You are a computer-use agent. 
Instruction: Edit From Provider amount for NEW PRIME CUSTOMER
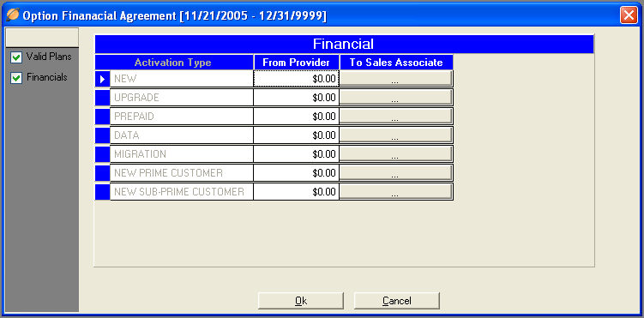pyautogui.click(x=296, y=173)
